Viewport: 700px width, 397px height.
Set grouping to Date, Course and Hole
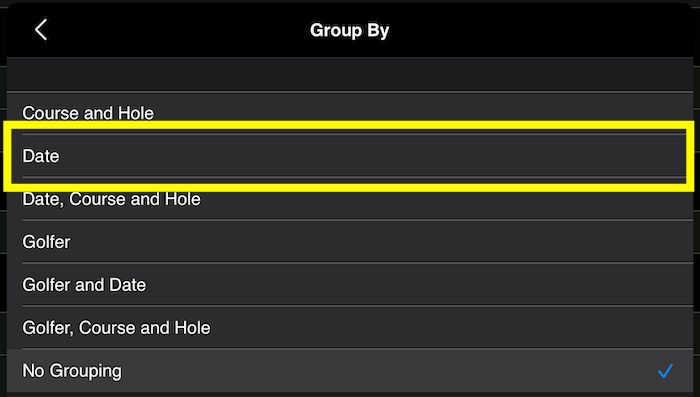point(350,199)
